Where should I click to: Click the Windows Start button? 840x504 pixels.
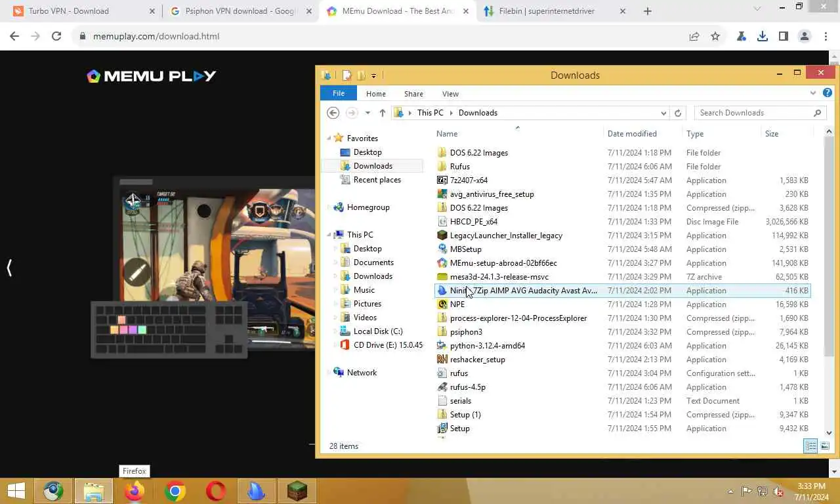tap(16, 491)
